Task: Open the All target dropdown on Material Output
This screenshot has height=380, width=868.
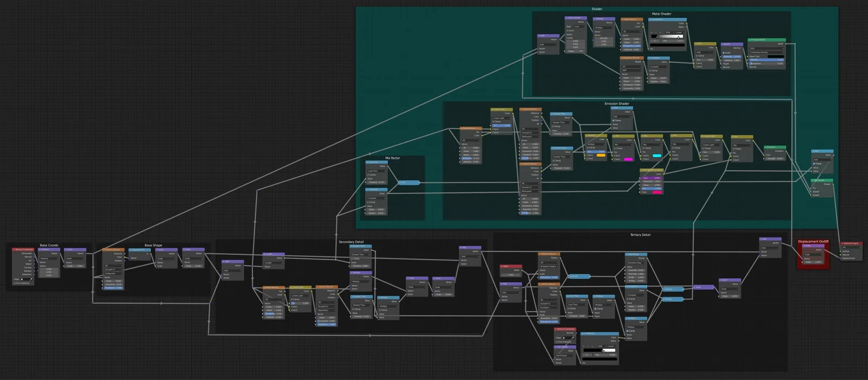Action: click(851, 247)
